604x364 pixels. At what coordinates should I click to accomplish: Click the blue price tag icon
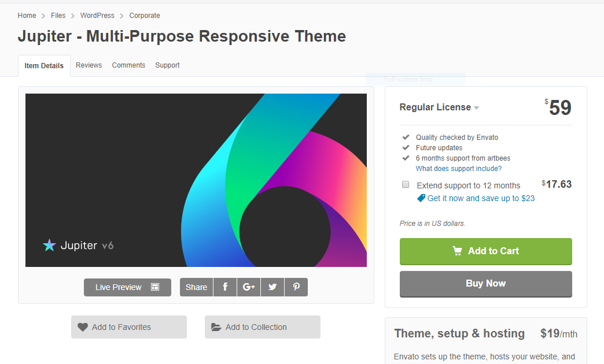(421, 198)
